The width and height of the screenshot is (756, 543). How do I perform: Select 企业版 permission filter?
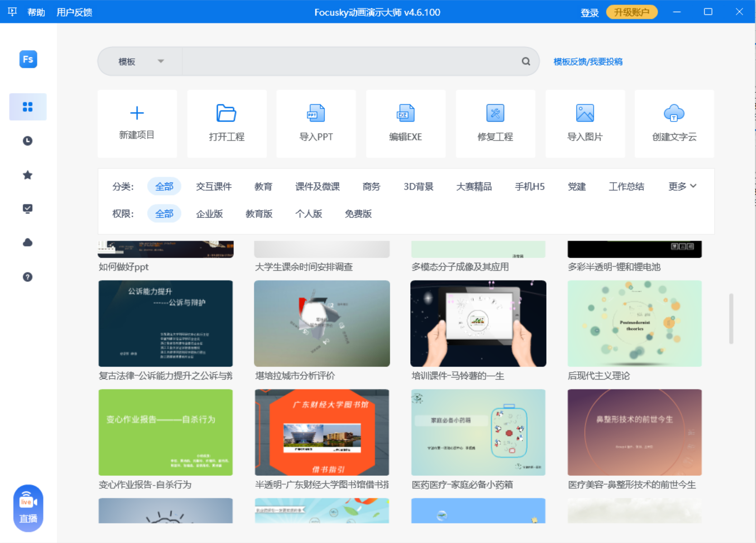click(x=209, y=214)
